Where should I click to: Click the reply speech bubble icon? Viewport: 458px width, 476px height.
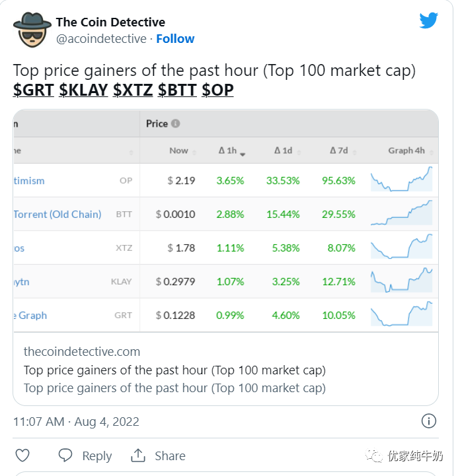[65, 456]
